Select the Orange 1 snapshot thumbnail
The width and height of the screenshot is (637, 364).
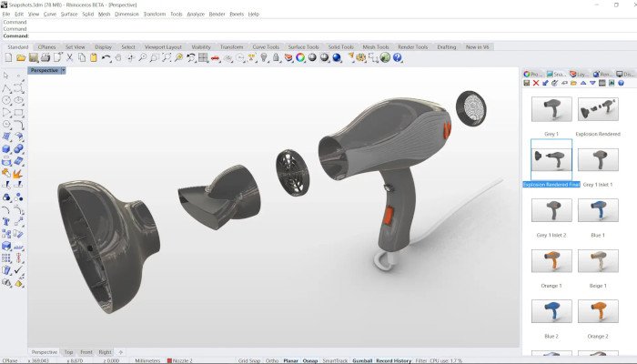point(551,262)
